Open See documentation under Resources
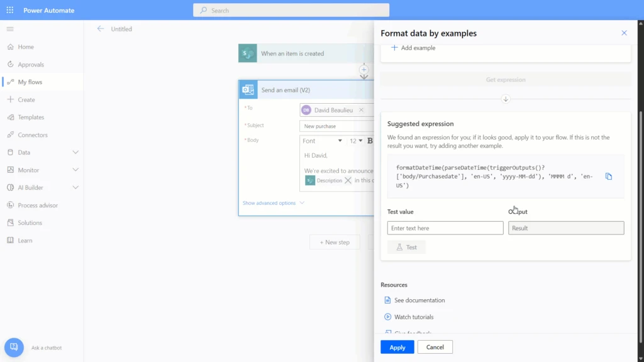 coord(419,300)
